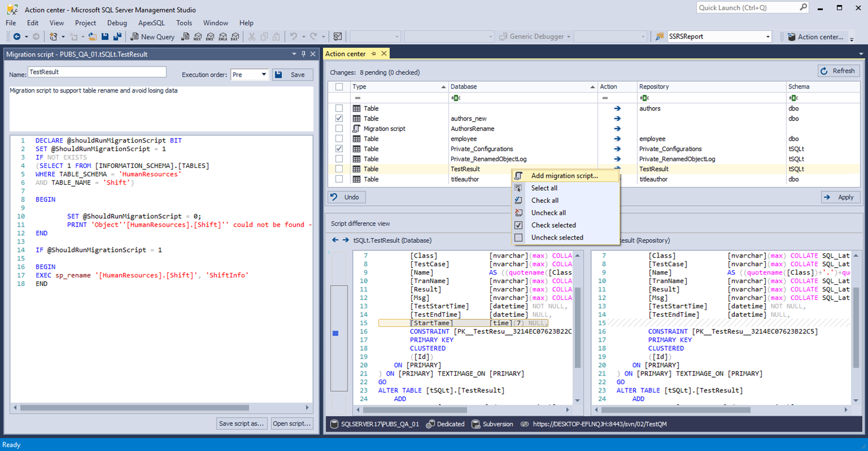This screenshot has height=451, width=868.
Task: Click the migration script description text area
Action: (161, 108)
